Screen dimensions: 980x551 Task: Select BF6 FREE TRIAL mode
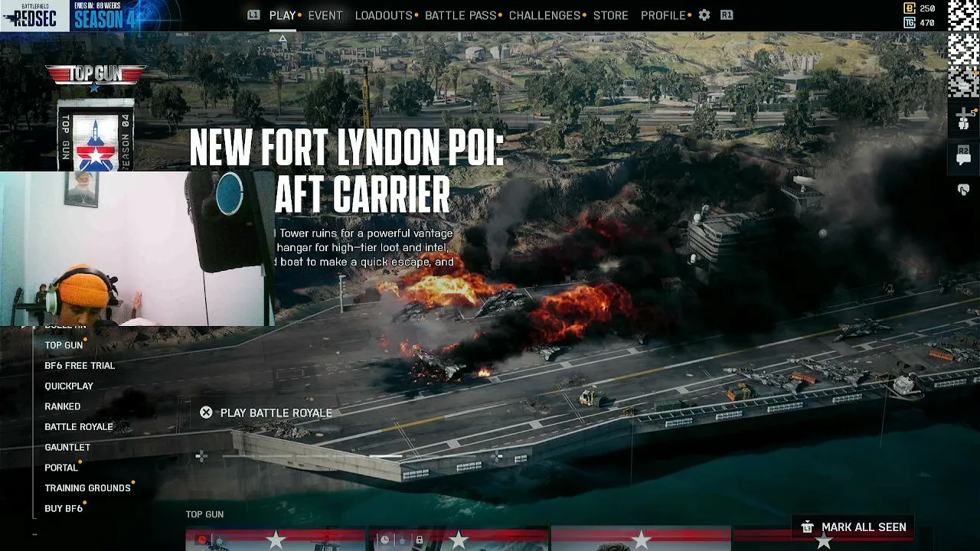point(80,366)
